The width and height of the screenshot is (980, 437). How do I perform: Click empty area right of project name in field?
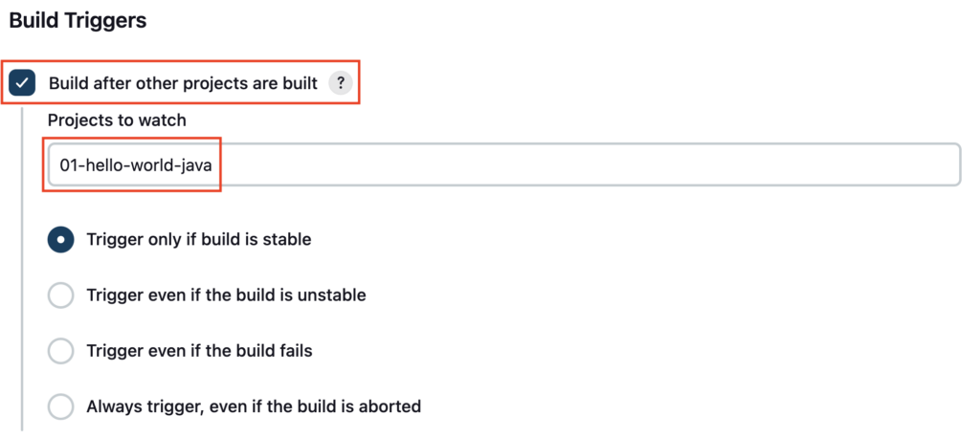point(588,165)
